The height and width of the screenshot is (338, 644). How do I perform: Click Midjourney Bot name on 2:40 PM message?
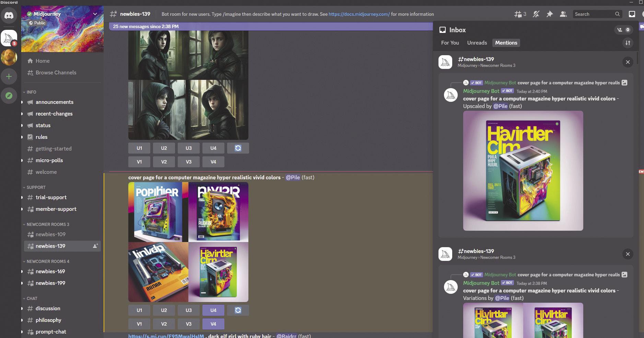click(x=481, y=91)
